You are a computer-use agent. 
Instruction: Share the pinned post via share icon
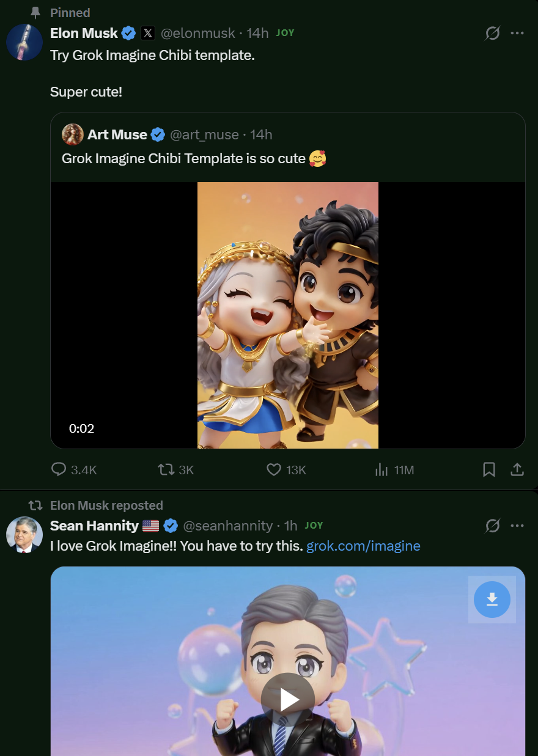tap(517, 469)
